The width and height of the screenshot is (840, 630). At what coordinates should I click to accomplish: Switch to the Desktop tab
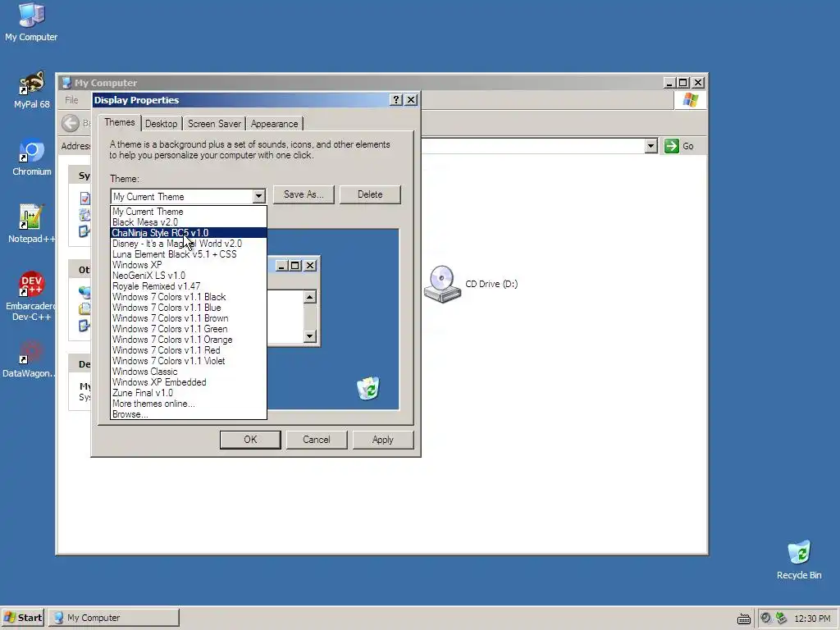(x=162, y=124)
